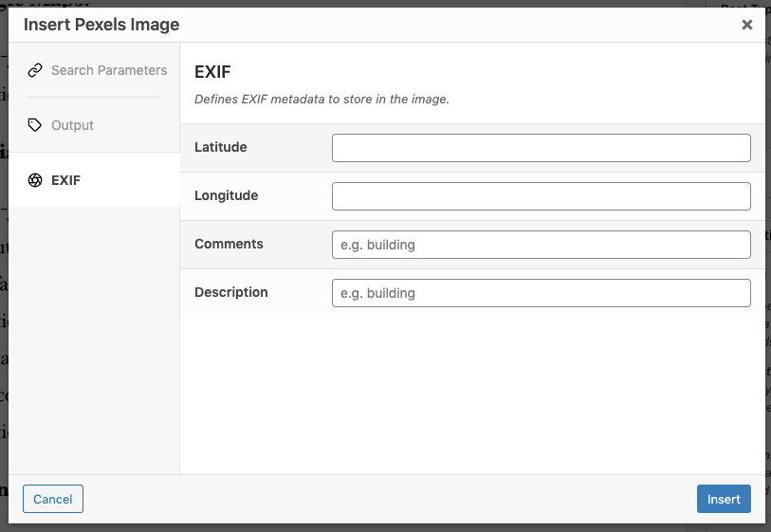Click the aperture icon beside EXIF
Screen dimensions: 771x532
[35, 180]
